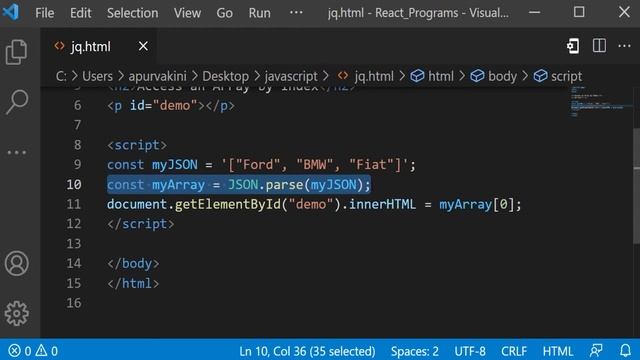Click the Desktop breadcrumb segment

pyautogui.click(x=225, y=76)
